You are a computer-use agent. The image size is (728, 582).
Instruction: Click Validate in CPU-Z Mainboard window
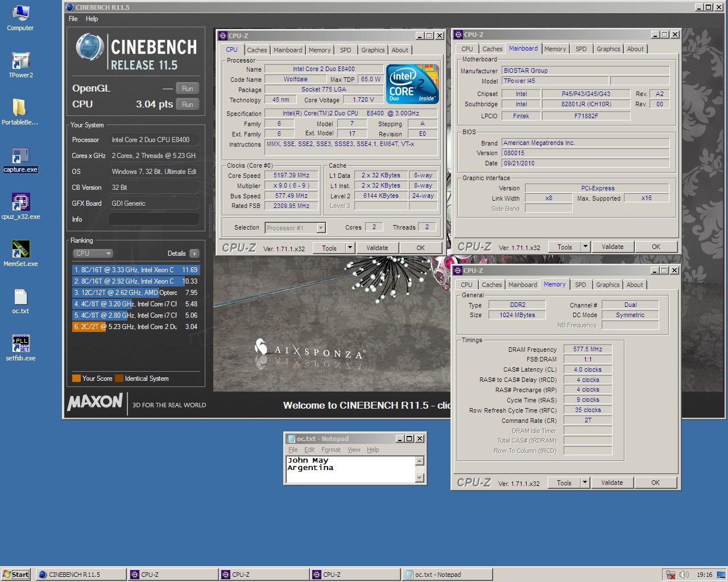point(613,247)
